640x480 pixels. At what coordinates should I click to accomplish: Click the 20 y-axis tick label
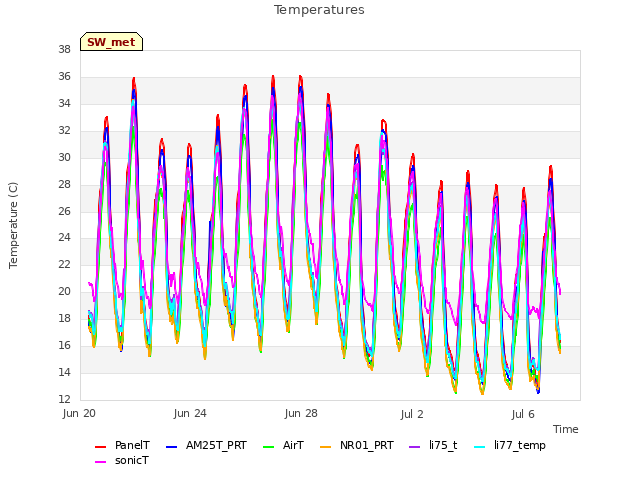pos(64,292)
